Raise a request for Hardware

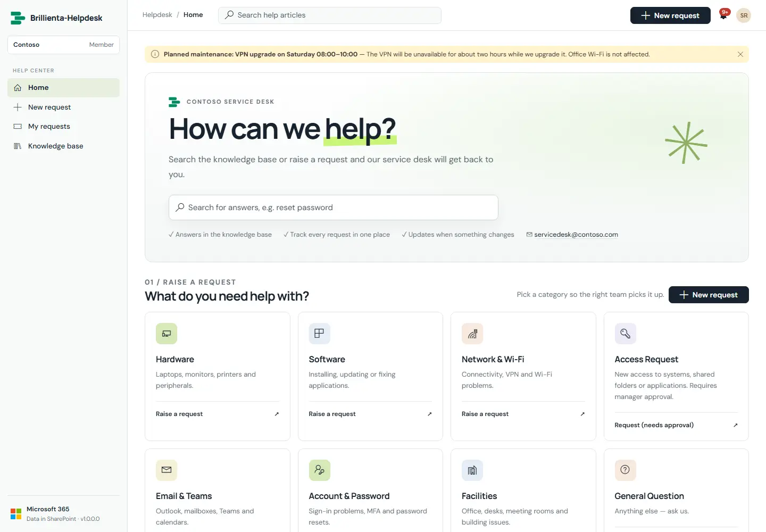[217, 414]
